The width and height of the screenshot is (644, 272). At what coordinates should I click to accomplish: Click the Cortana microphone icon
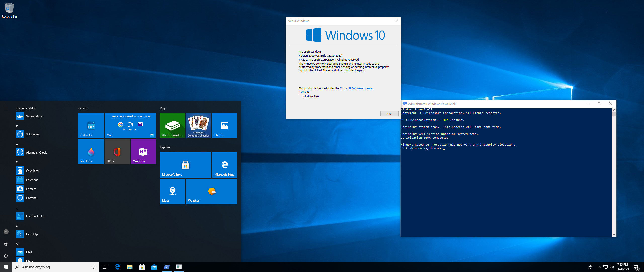(93, 267)
